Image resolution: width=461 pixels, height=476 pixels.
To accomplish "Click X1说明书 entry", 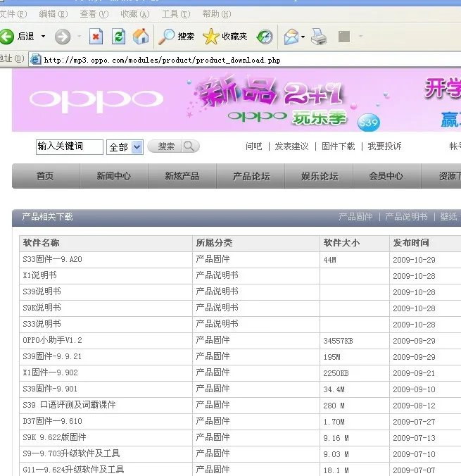I will [x=39, y=275].
